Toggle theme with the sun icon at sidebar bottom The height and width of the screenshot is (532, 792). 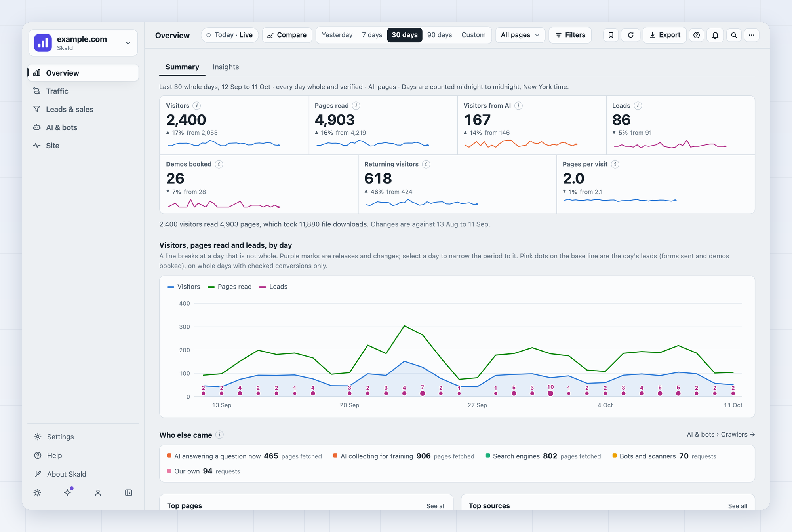pos(37,493)
